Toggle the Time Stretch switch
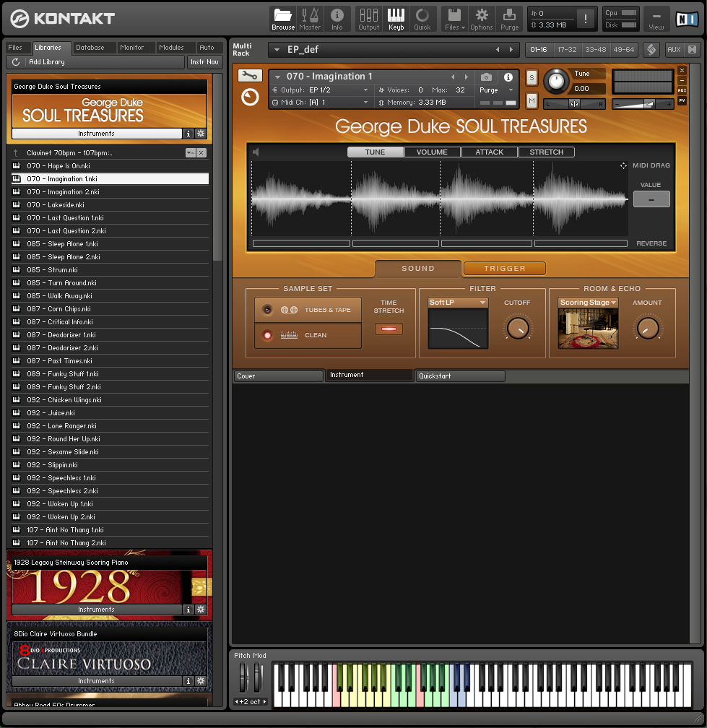This screenshot has height=728, width=707. pos(389,329)
